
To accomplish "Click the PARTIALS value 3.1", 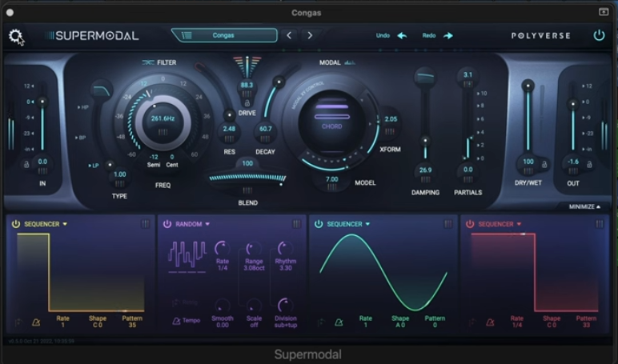I will 468,74.
